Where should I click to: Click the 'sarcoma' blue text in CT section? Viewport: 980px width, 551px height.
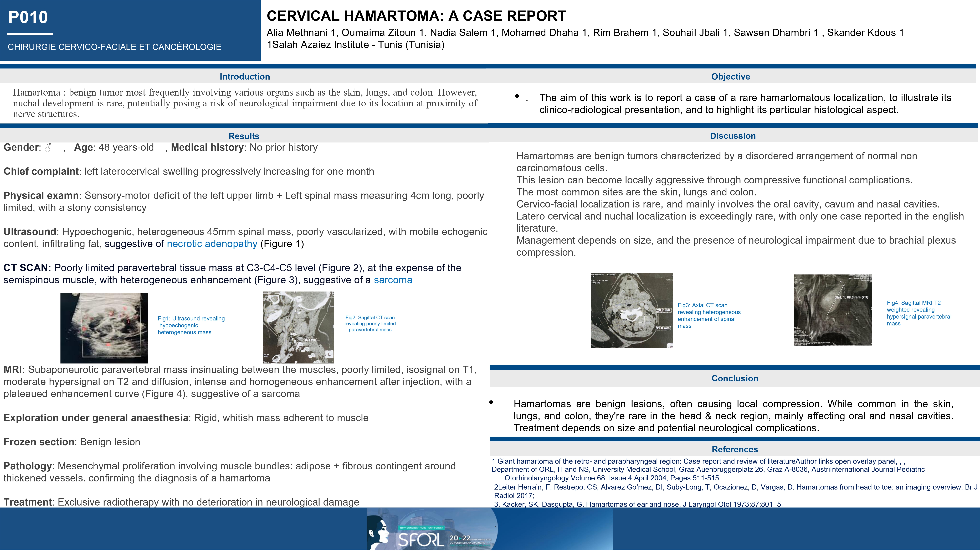click(x=393, y=280)
